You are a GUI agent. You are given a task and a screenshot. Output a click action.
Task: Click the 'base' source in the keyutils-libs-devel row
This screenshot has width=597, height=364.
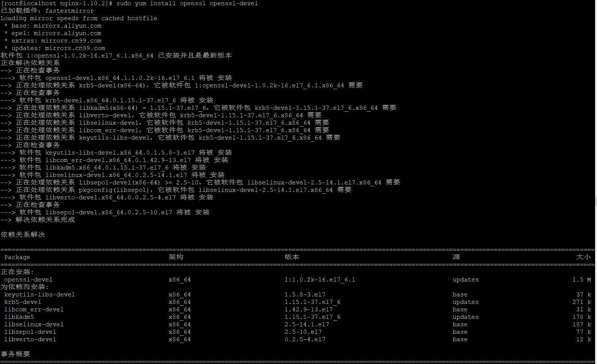coord(460,295)
